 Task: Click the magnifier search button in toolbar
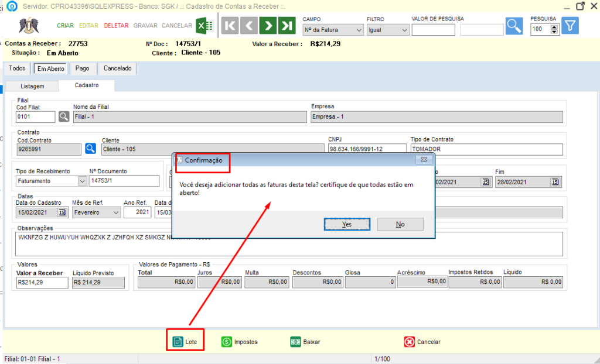tap(514, 26)
